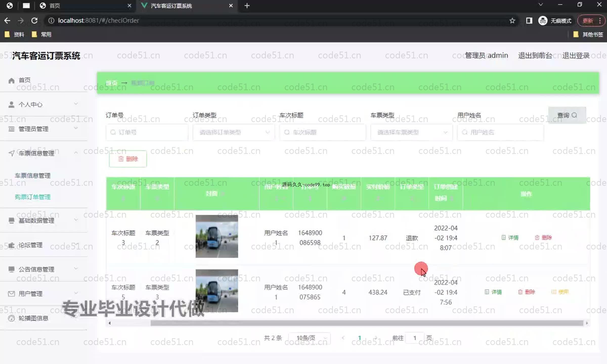Click 删除 for order 1648900075865
The height and width of the screenshot is (364, 607).
click(x=527, y=292)
